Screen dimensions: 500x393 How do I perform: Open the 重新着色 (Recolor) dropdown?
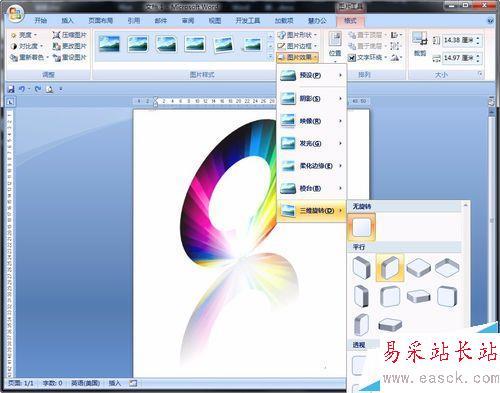[x=29, y=57]
